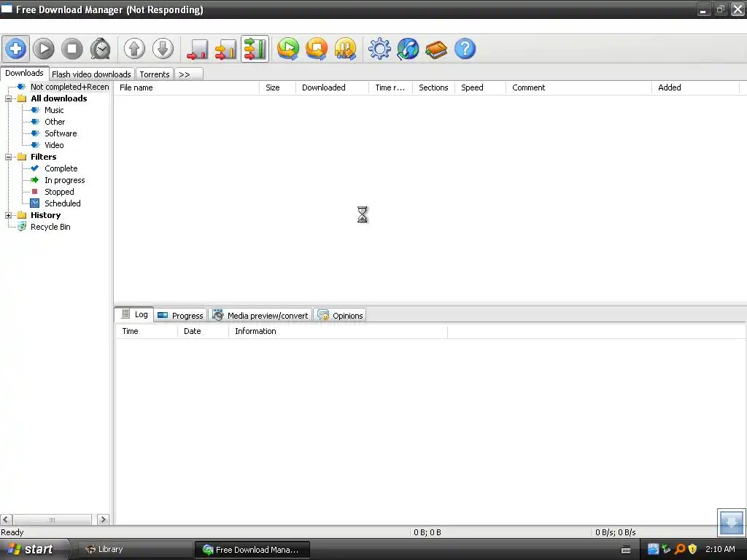Click tree panel scroll right arrow
This screenshot has width=747, height=560.
103,519
